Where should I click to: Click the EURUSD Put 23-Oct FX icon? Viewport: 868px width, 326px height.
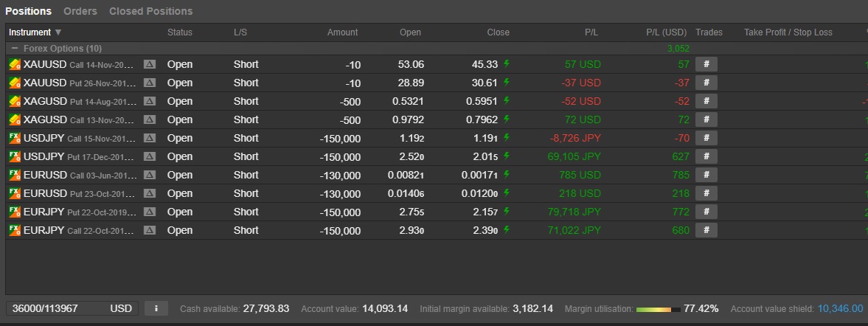coord(15,193)
